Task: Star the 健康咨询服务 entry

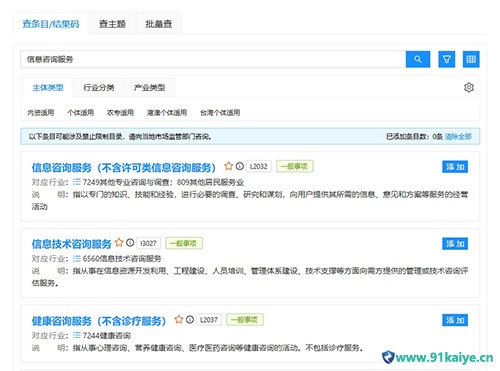Action: point(179,319)
